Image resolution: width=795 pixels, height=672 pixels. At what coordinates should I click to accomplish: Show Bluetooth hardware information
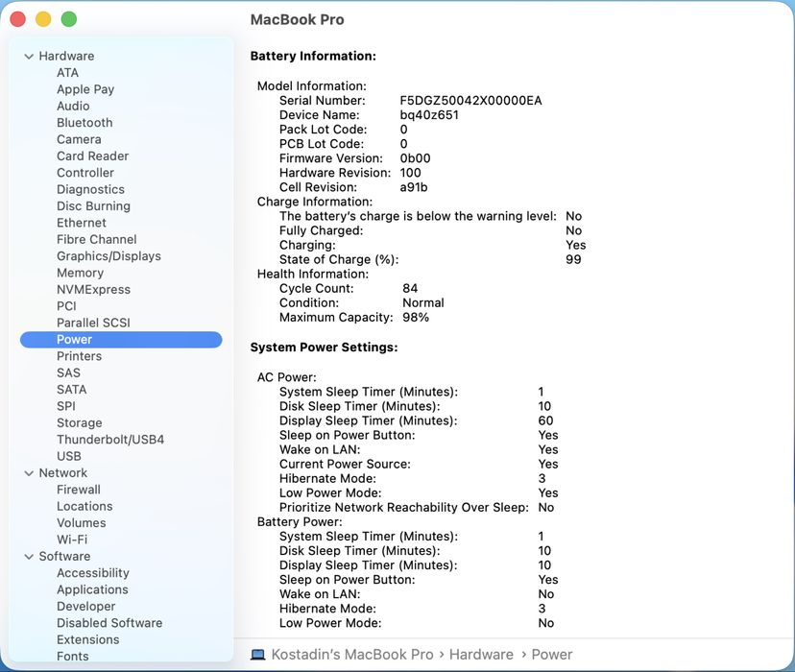coord(84,123)
